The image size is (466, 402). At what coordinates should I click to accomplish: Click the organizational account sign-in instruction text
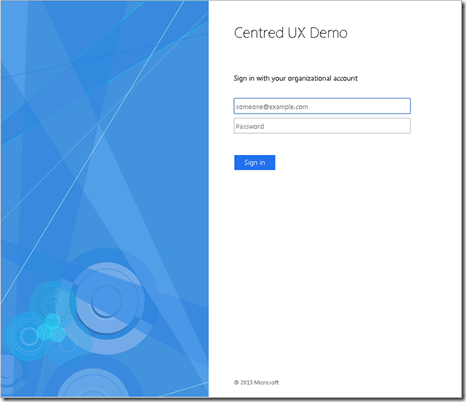tap(296, 78)
